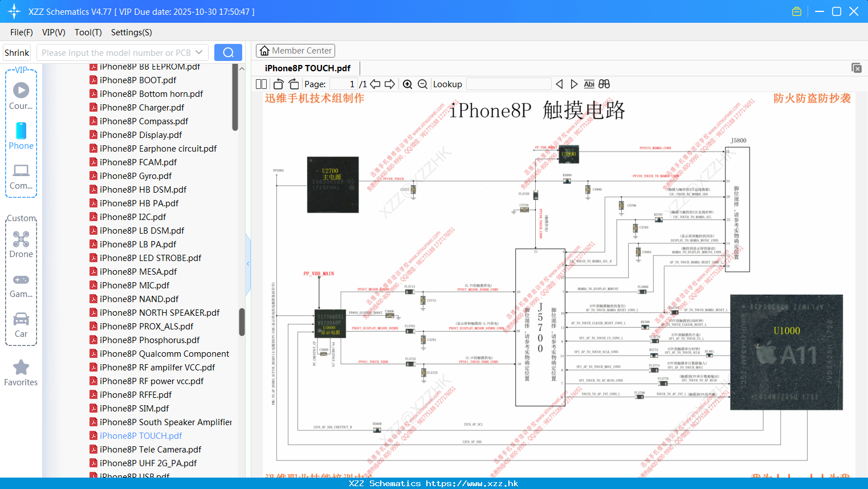Click the XZZ app logo icon
This screenshot has height=489, width=868.
[x=14, y=11]
